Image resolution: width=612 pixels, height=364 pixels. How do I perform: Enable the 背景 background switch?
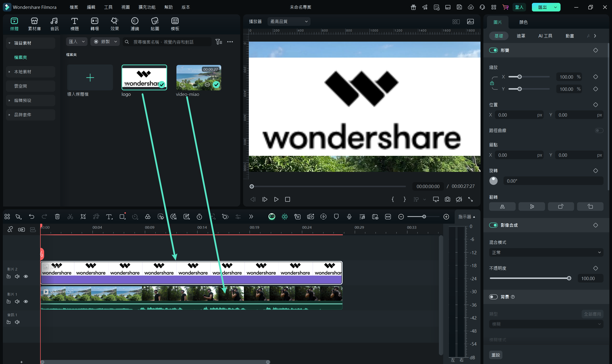(x=493, y=297)
